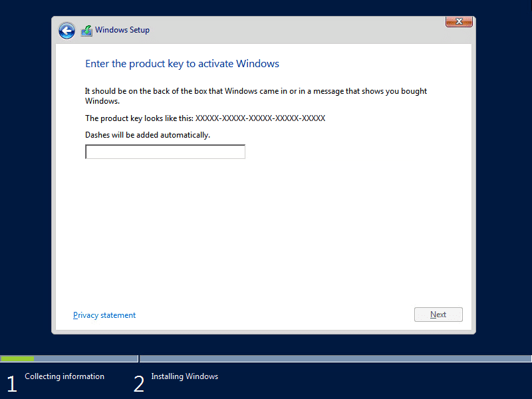Click the underlined P in Privacy statement
This screenshot has height=399, width=532.
75,315
